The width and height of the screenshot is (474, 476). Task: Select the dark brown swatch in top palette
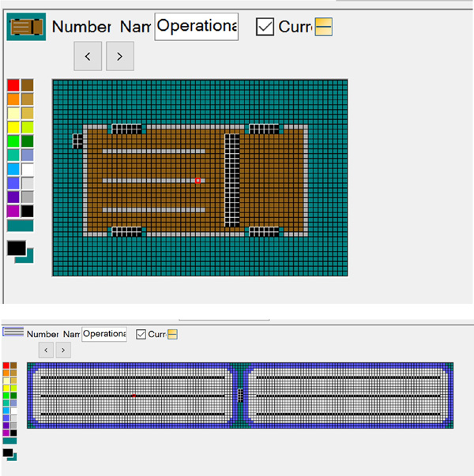[x=28, y=85]
